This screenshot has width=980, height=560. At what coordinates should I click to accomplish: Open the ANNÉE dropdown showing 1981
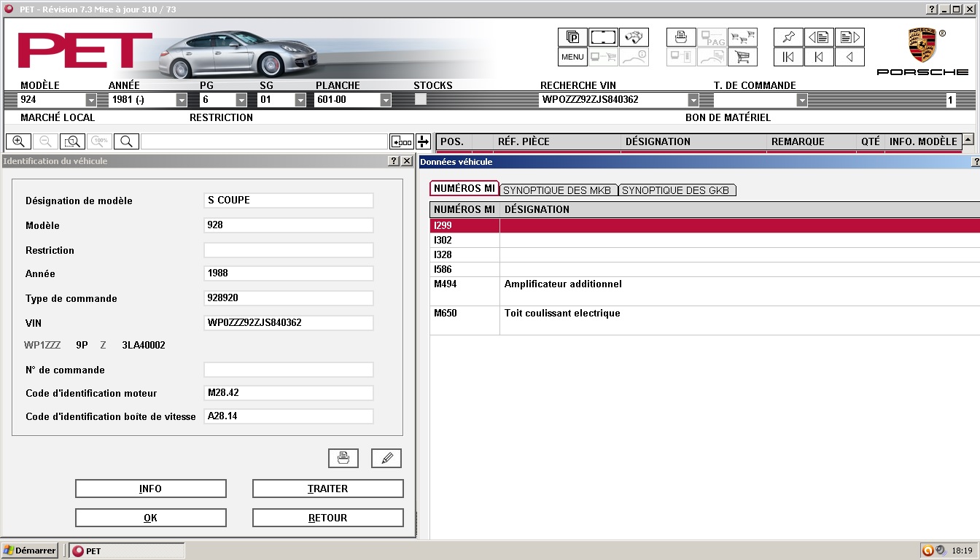(x=182, y=100)
